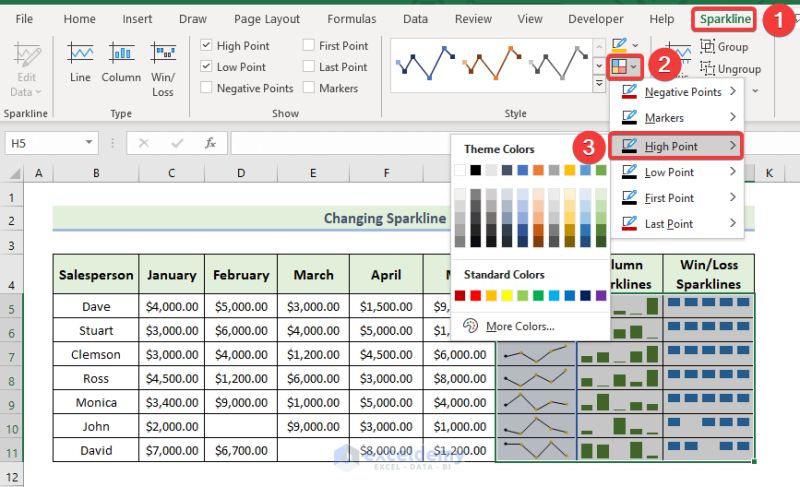Click David's $7,000.00 January cell
800x487 pixels.
coord(171,450)
